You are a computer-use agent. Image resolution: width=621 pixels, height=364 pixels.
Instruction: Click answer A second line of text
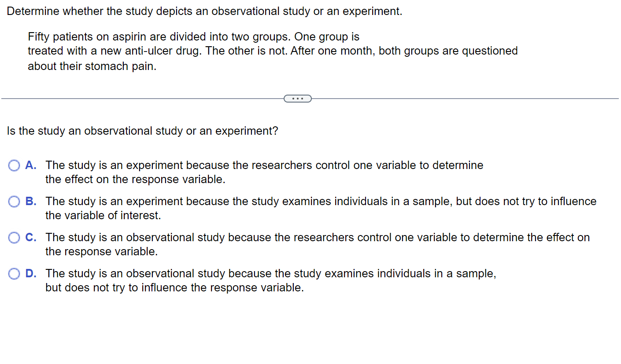tap(135, 179)
